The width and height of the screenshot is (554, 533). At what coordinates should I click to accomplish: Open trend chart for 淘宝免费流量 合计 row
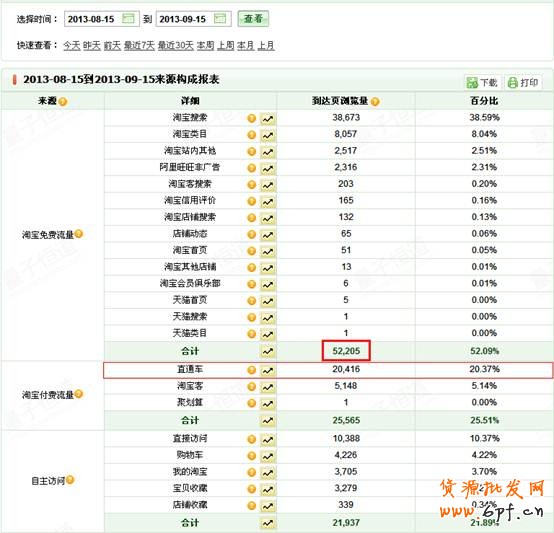[x=268, y=351]
